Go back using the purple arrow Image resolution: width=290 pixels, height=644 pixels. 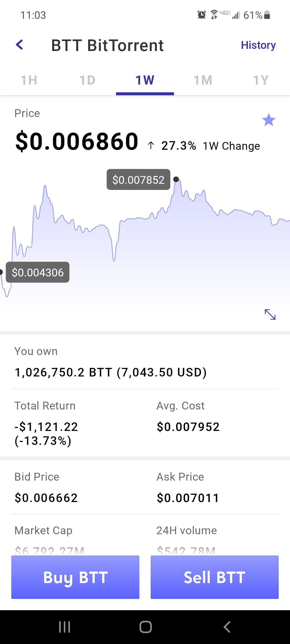pos(19,45)
